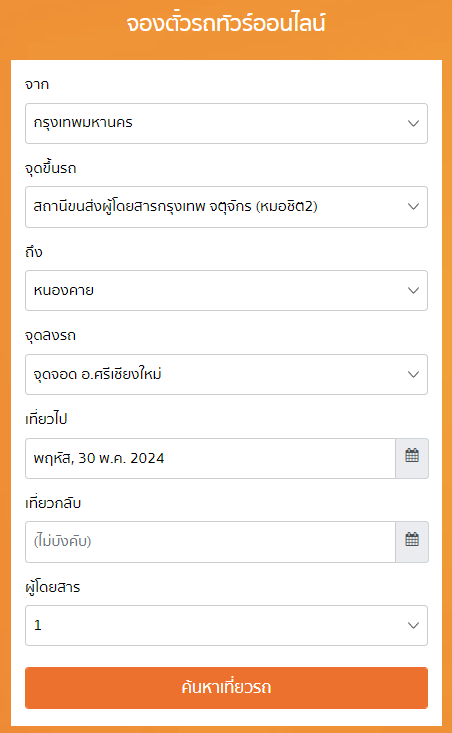
Task: Click the chevron arrow on passenger count field
Action: click(413, 625)
